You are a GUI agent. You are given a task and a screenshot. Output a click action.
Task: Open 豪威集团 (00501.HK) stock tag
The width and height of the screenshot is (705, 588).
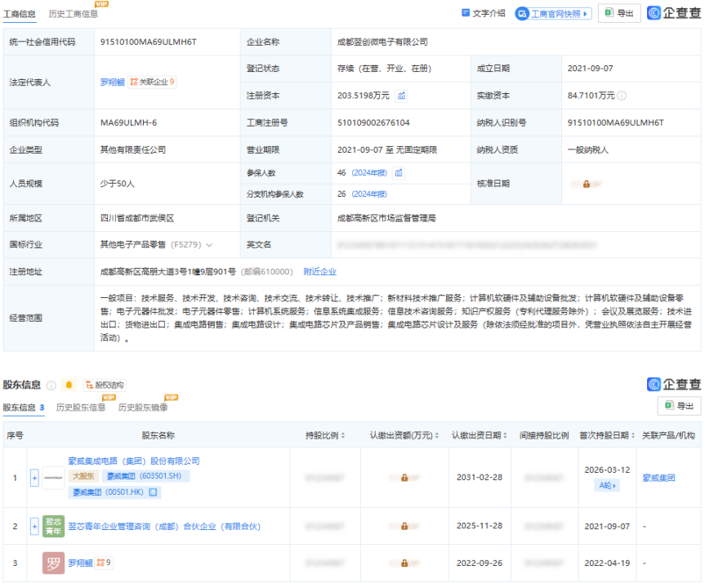coord(114,492)
